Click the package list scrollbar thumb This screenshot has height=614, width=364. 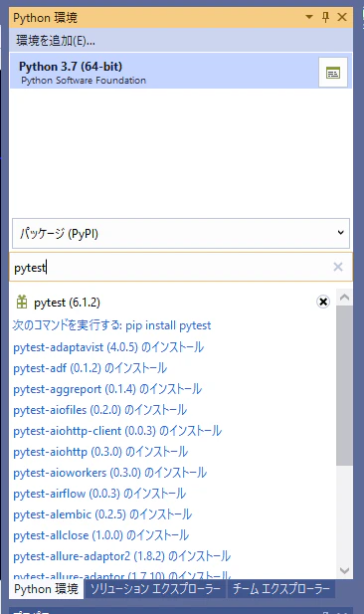tap(344, 386)
